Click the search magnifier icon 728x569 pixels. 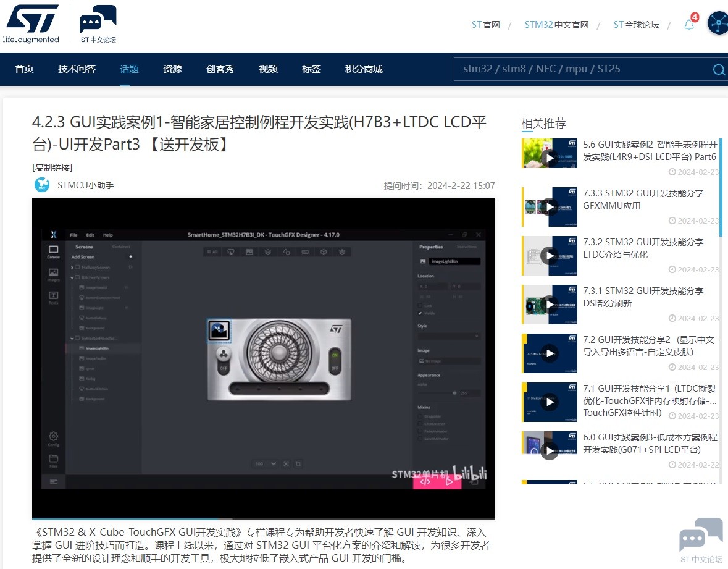coord(719,70)
